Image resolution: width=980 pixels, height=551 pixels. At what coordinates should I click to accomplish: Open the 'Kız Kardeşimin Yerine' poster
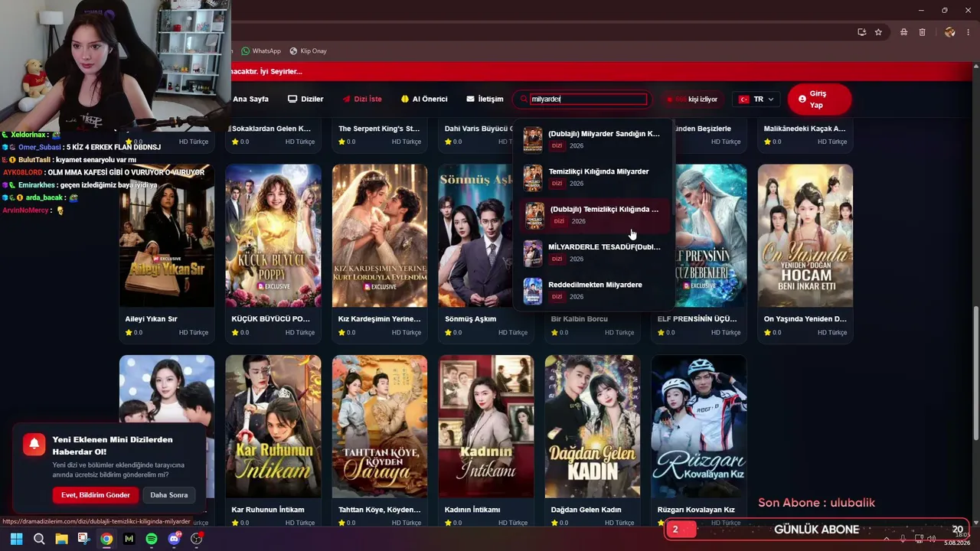tap(380, 236)
